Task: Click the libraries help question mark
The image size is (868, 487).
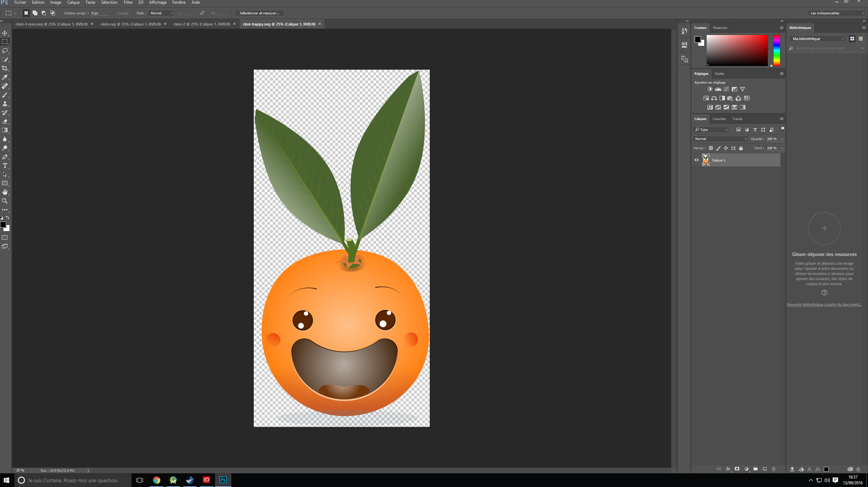Action: (x=824, y=293)
